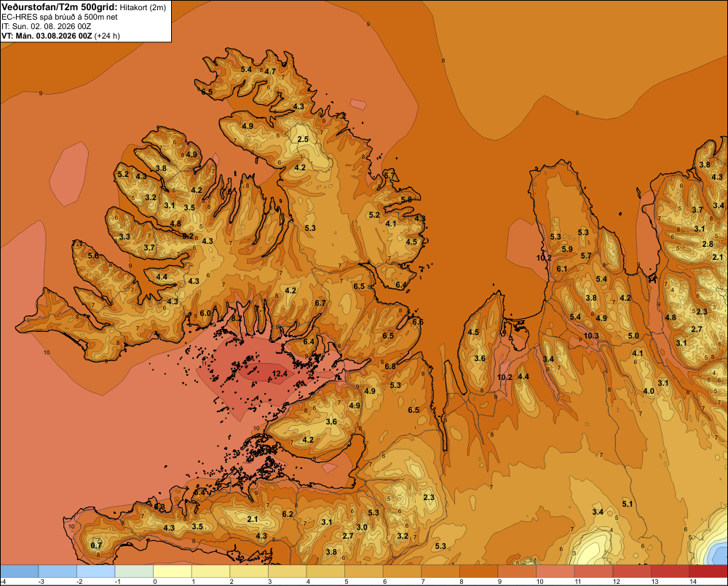Click the 12.4 temperature reading on the map

point(280,373)
